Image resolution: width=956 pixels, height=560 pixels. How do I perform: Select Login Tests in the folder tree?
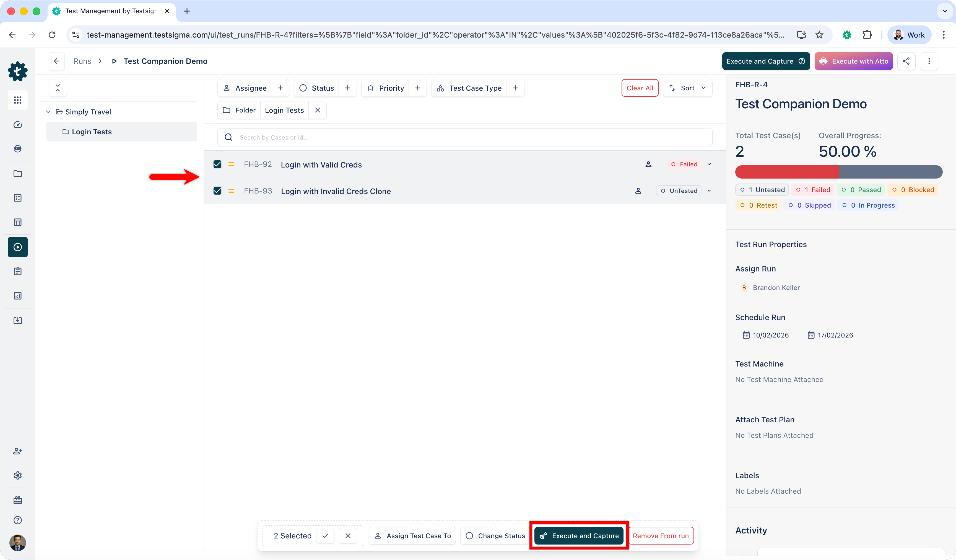[92, 131]
